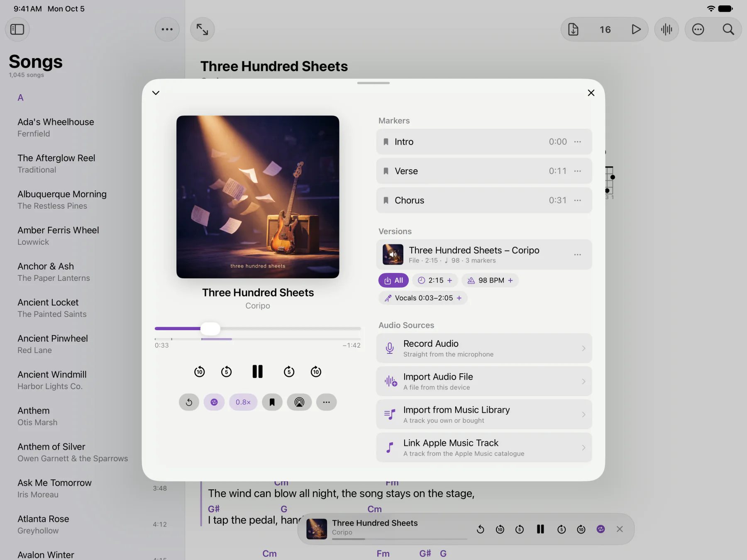Open options for Three Hundred Sheets – Coripo version
Image resolution: width=747 pixels, height=560 pixels.
(578, 255)
